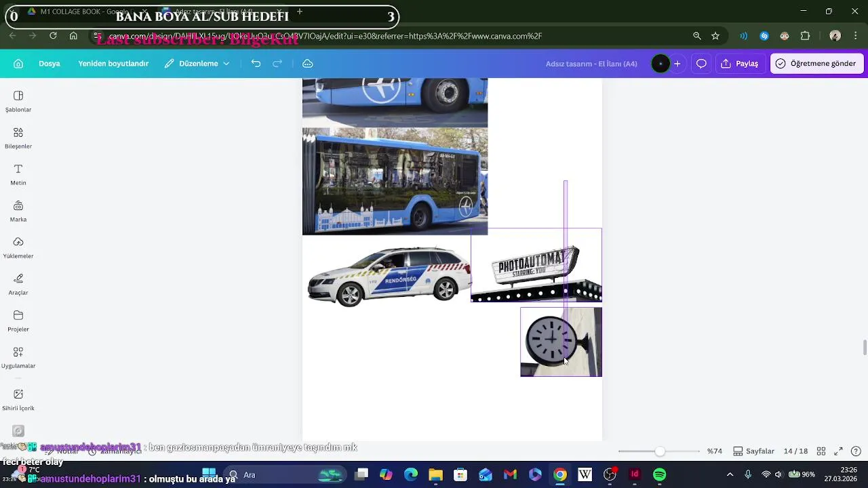Select the wall clock image

[561, 342]
